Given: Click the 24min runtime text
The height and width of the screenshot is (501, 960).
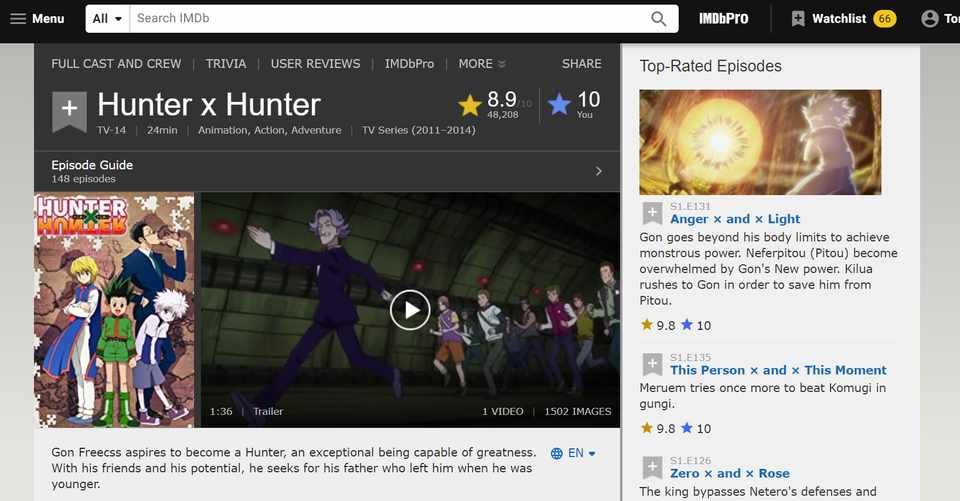Looking at the screenshot, I should [x=162, y=130].
